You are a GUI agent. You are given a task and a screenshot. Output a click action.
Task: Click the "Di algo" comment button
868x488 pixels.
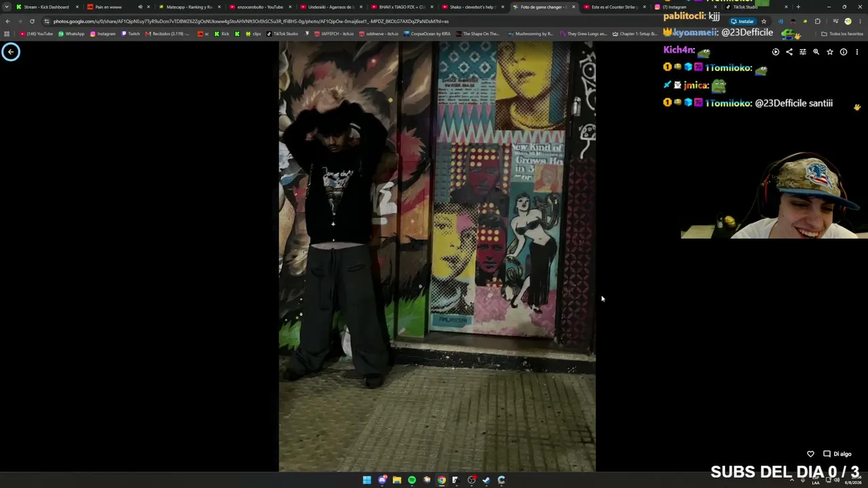coord(837,454)
